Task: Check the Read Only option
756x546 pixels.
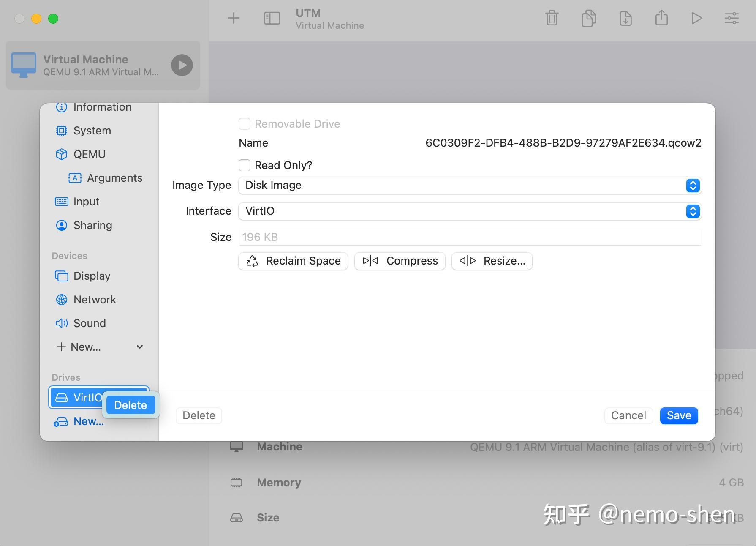Action: pyautogui.click(x=245, y=165)
